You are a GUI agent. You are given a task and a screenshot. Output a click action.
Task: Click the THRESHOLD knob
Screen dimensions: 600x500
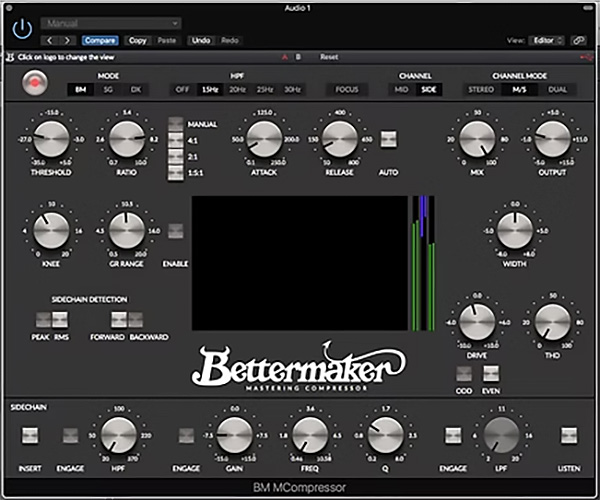51,139
